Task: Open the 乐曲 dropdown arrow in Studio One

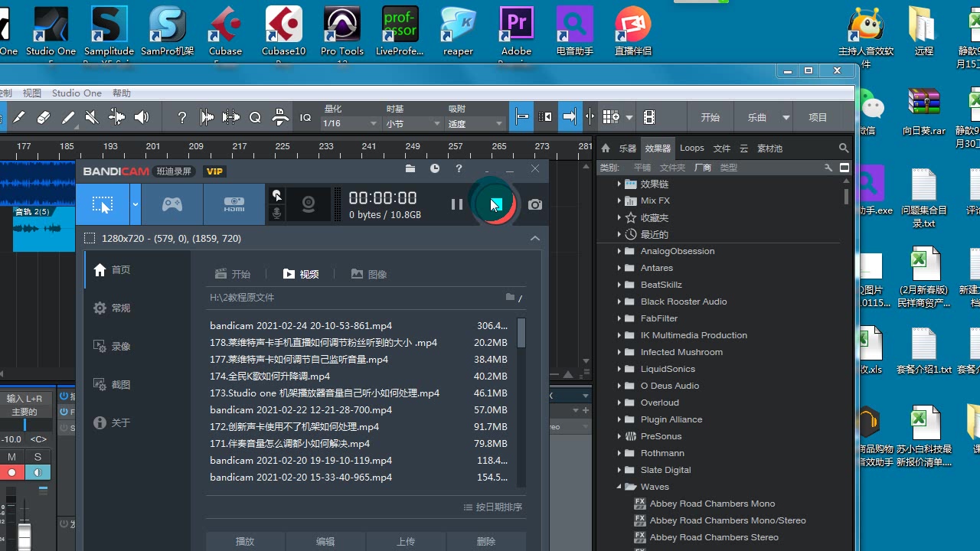Action: point(786,118)
